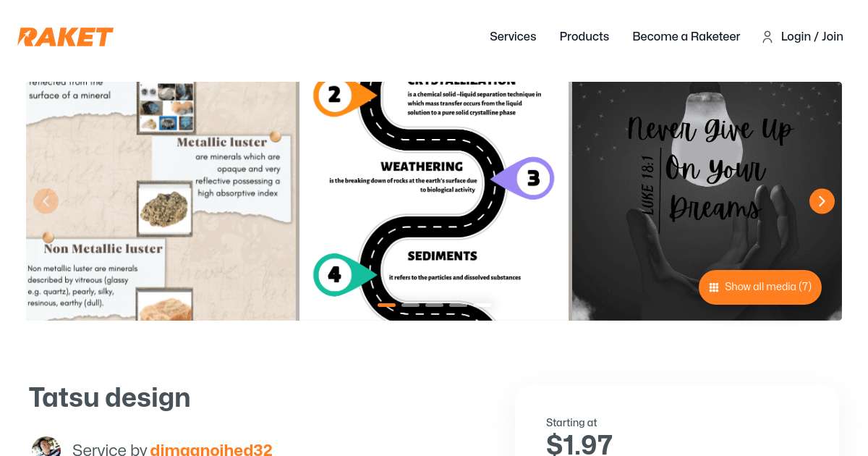868x456 pixels.
Task: Go to Become a Raketeer page
Action: coord(686,36)
